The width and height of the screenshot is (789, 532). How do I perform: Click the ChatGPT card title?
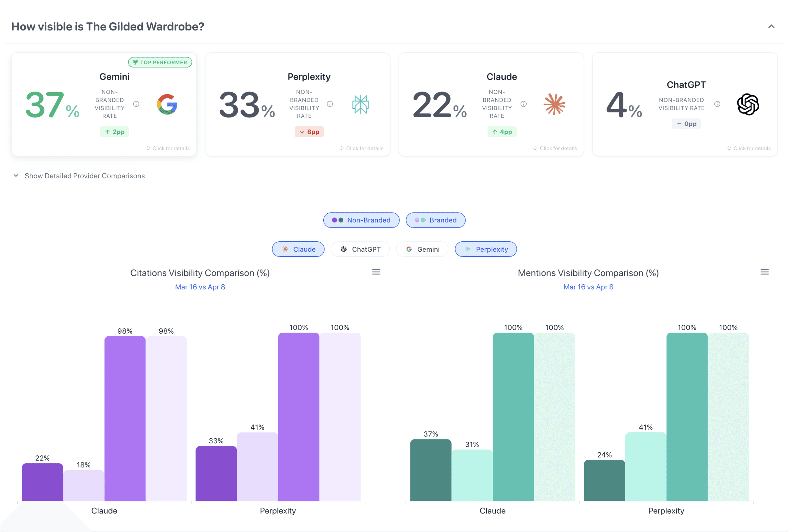[686, 85]
